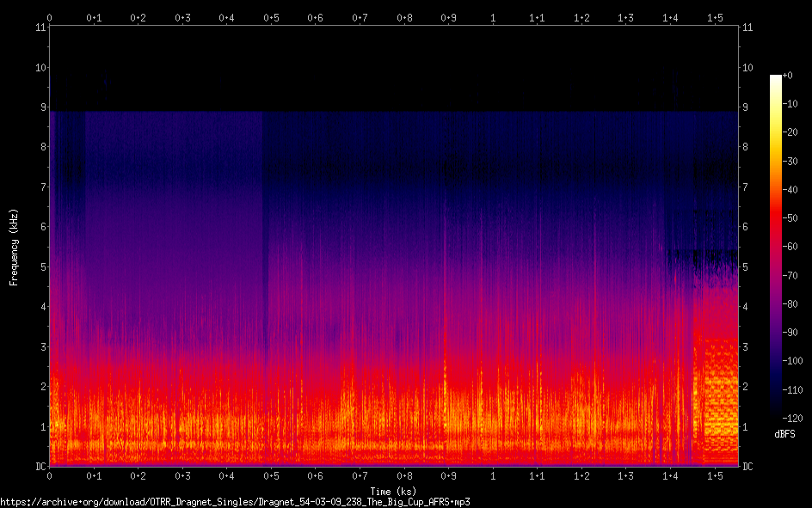Select the 0.5 tick on bottom time axis
The width and height of the screenshot is (812, 508).
pos(271,475)
